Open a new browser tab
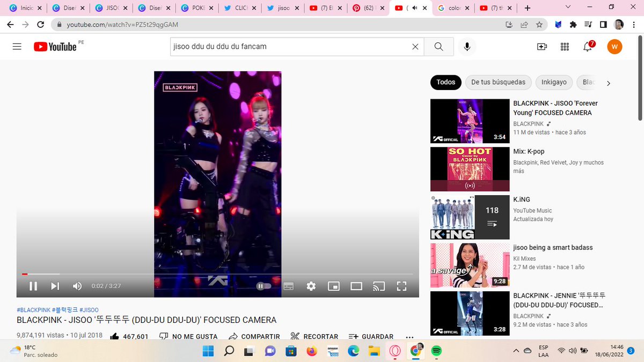This screenshot has width=644, height=362. click(528, 8)
